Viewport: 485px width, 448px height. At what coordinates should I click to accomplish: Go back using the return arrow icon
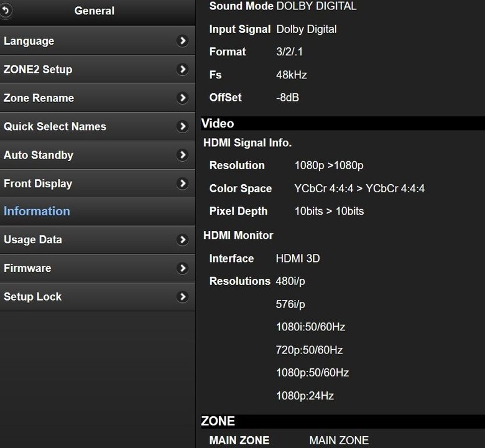(6, 11)
